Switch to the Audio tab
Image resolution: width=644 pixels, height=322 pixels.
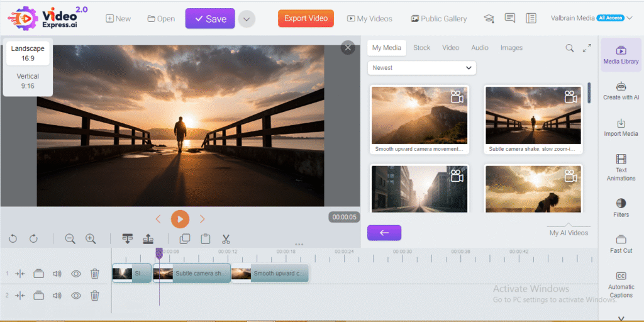pos(480,48)
